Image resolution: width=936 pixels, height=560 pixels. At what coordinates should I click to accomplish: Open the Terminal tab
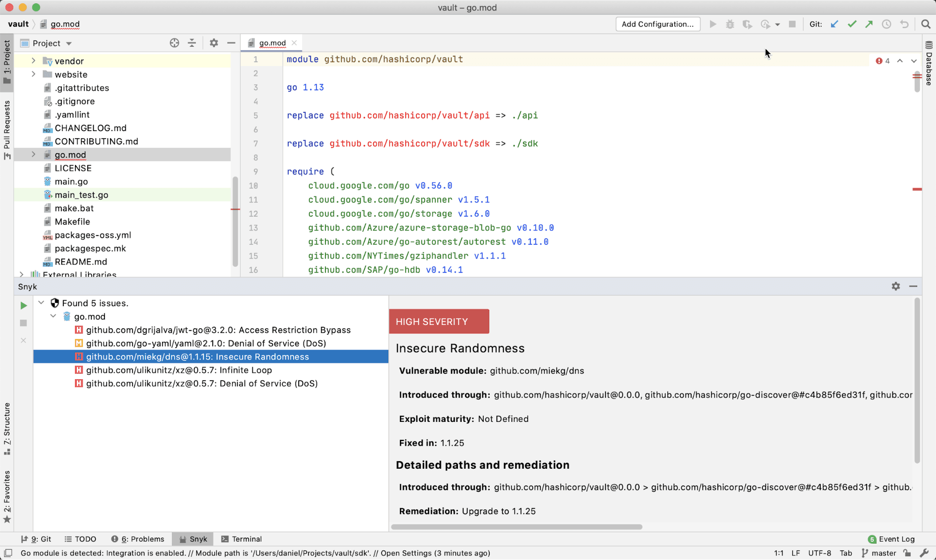point(241,539)
